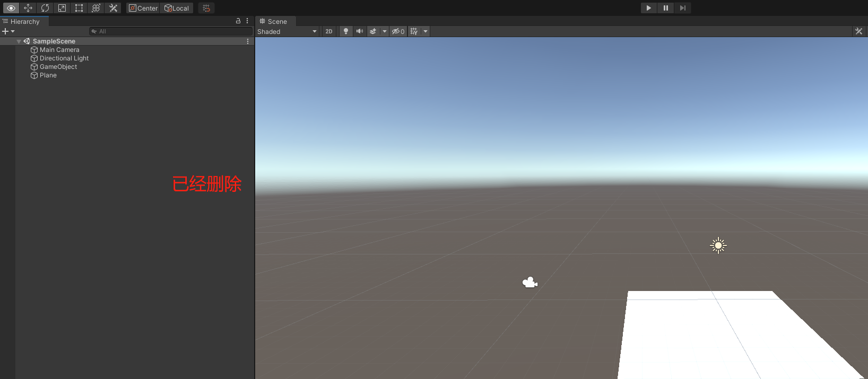
Task: Toggle 2D scene view mode
Action: pyautogui.click(x=329, y=31)
